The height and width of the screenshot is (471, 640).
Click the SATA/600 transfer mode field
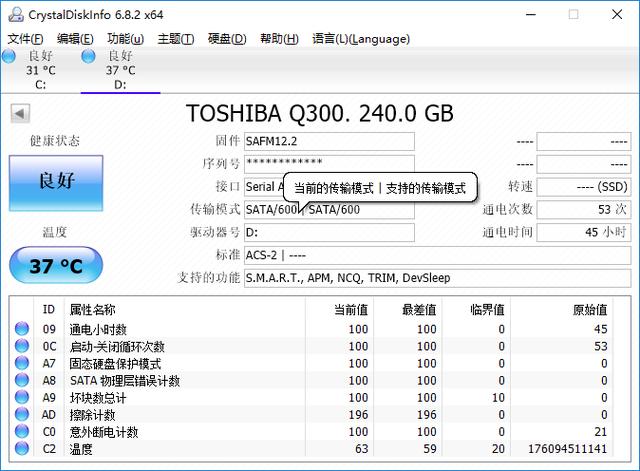coord(329,210)
